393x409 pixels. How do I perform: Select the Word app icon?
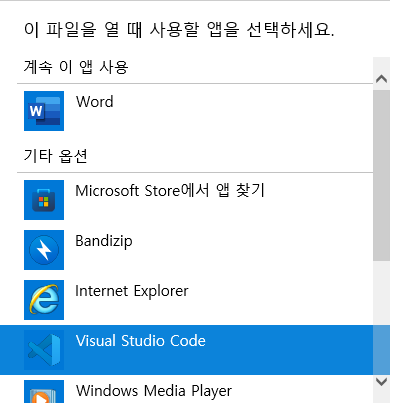pos(44,111)
